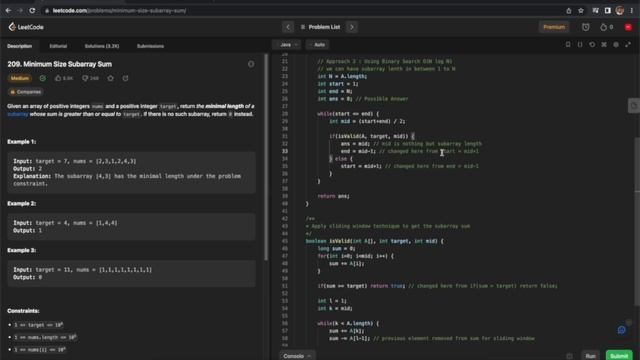The image size is (640, 360).
Task: Click the problem title '209. Minimum Size Subarray Sum'
Action: pyautogui.click(x=60, y=64)
